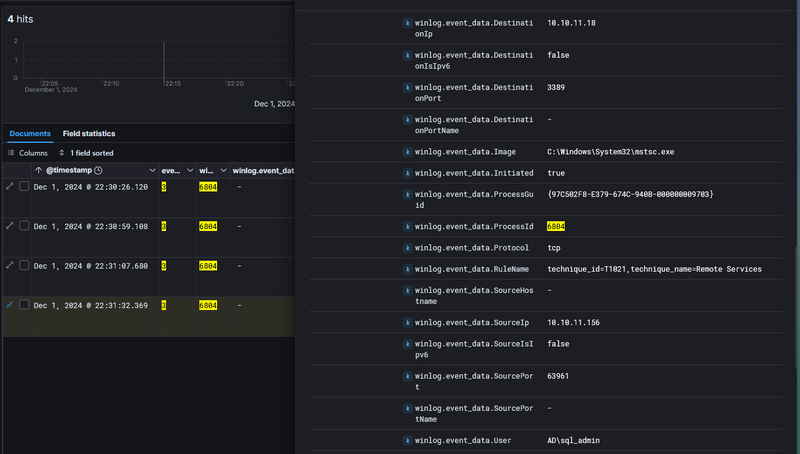
Task: Expand the 22:30:26.120 document row details
Action: pos(10,187)
